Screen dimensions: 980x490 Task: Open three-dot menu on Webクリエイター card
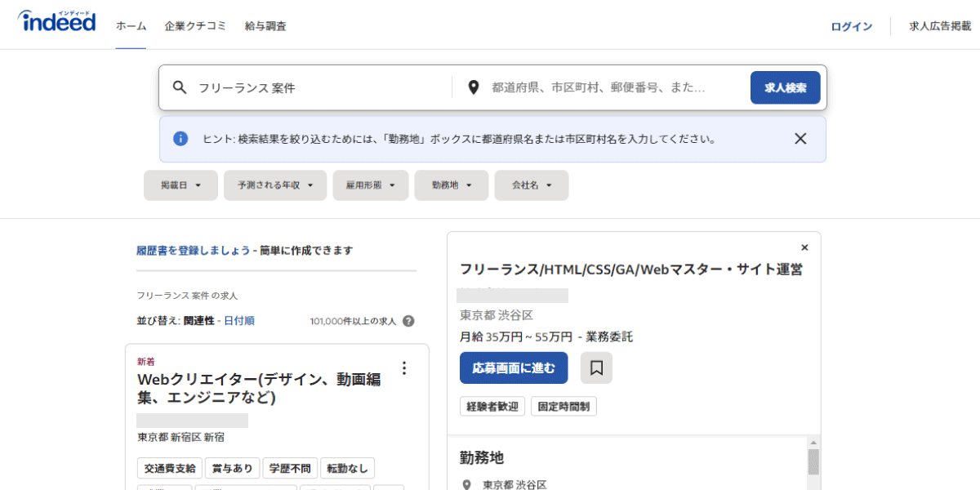(403, 368)
